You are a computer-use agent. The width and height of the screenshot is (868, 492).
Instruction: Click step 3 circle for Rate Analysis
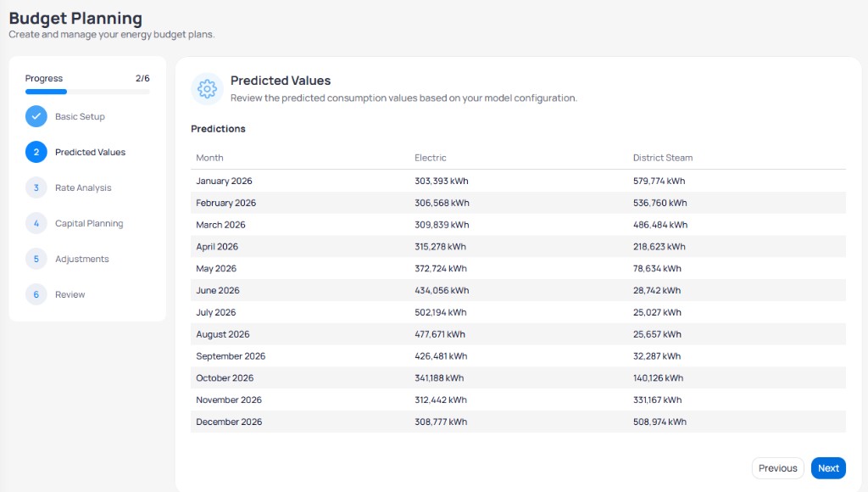(x=36, y=187)
